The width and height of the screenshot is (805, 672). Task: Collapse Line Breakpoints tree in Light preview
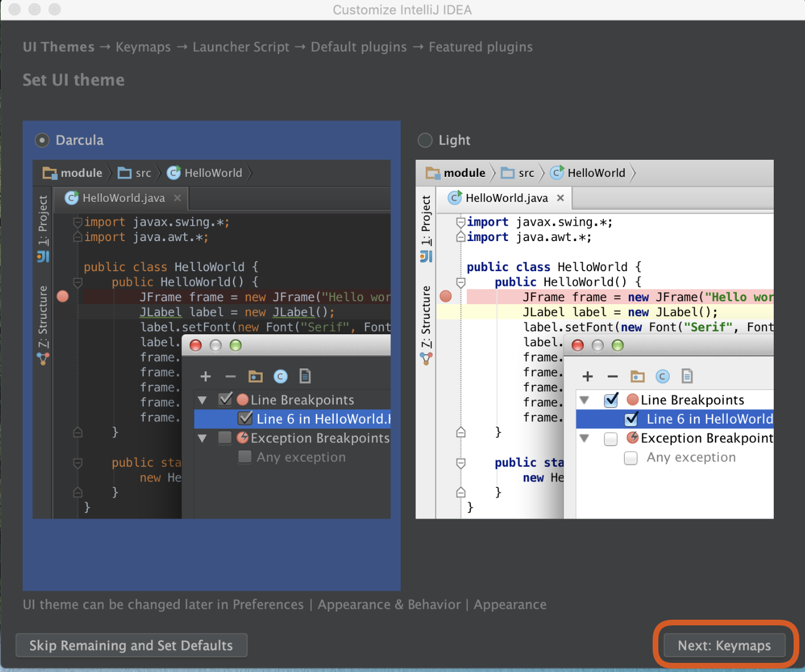[x=584, y=400]
